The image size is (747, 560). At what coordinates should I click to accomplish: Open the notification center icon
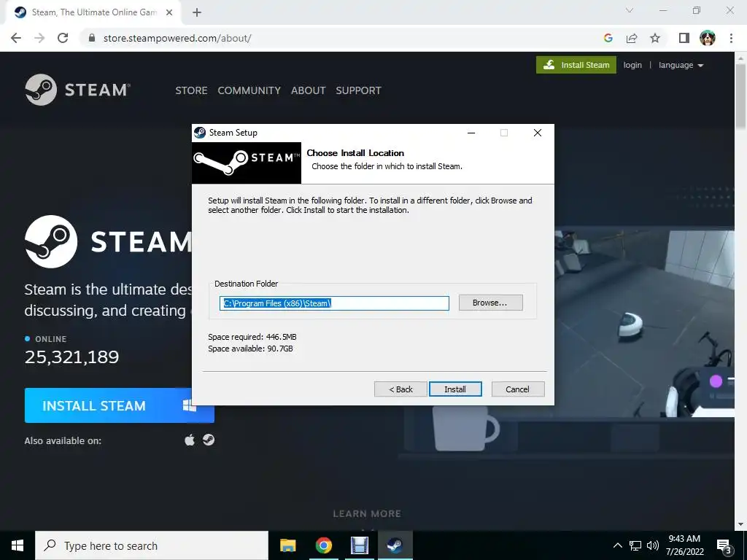click(x=724, y=546)
